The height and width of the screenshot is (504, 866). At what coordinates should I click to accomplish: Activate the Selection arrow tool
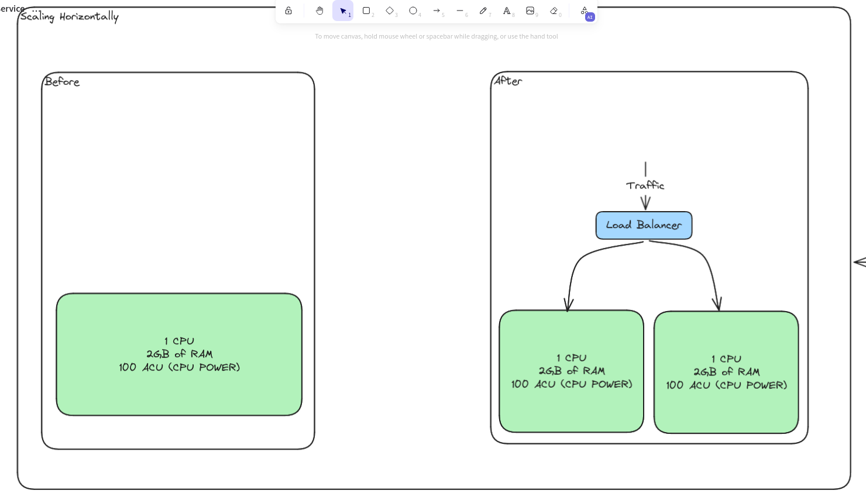[x=343, y=11]
